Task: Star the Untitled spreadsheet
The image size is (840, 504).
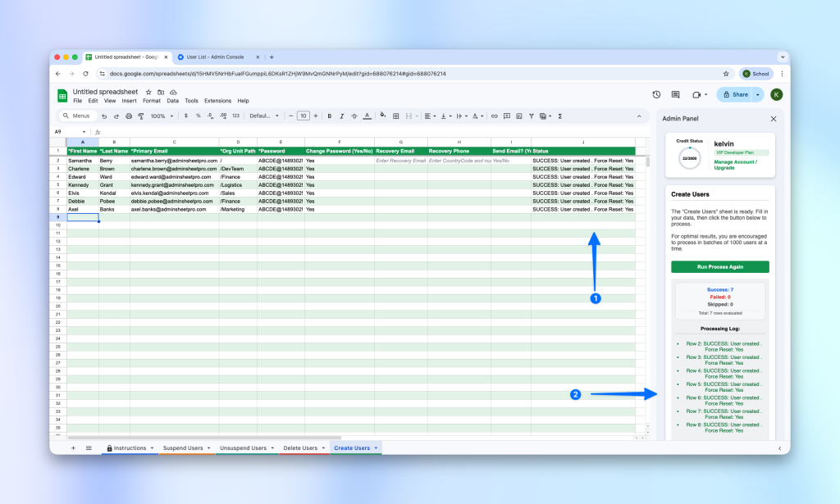Action: point(148,92)
